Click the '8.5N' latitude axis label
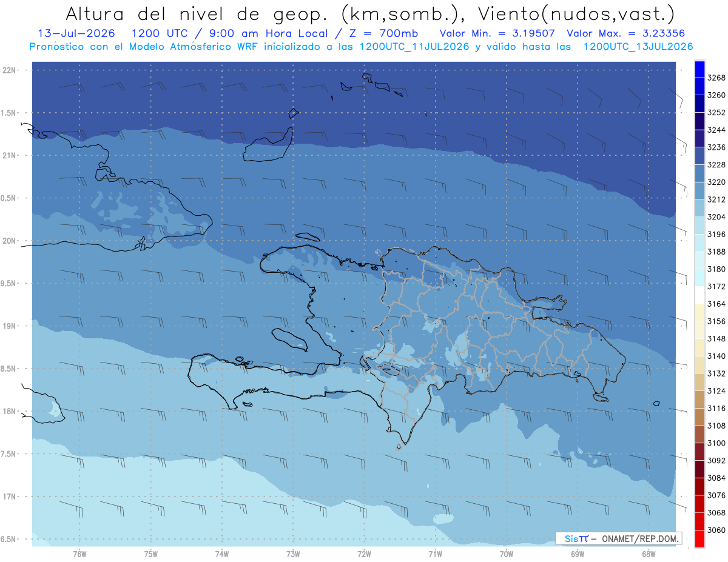 pyautogui.click(x=9, y=369)
